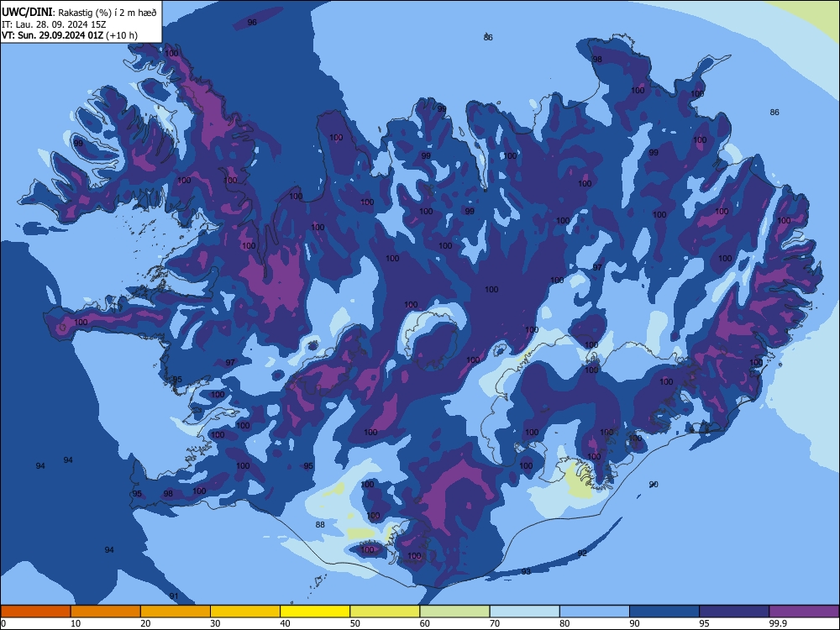The image size is (840, 630).
Task: Select the '90' humidity value on map
Action: pos(654,485)
